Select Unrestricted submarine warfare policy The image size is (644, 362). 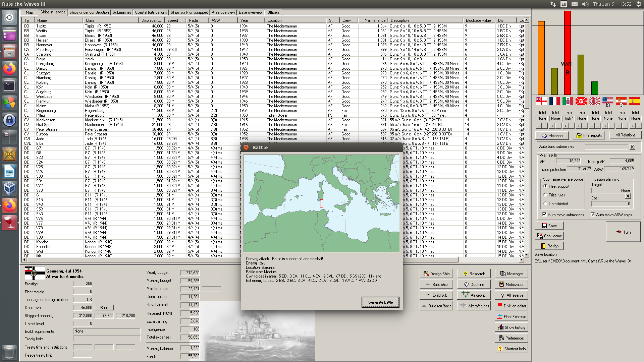click(545, 203)
